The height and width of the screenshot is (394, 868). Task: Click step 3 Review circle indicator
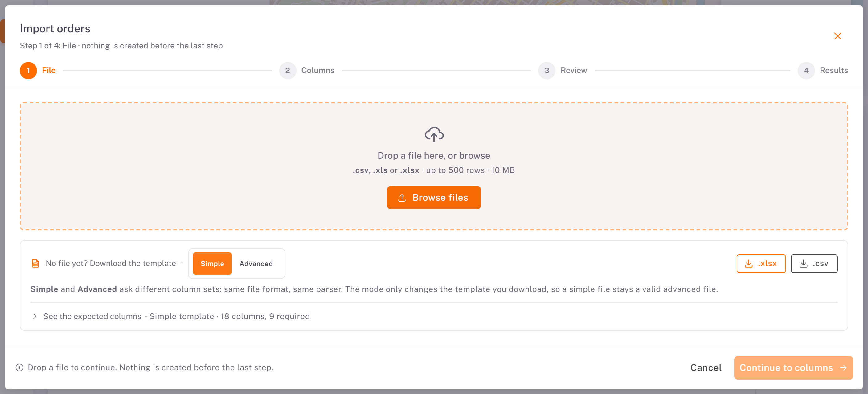tap(547, 70)
